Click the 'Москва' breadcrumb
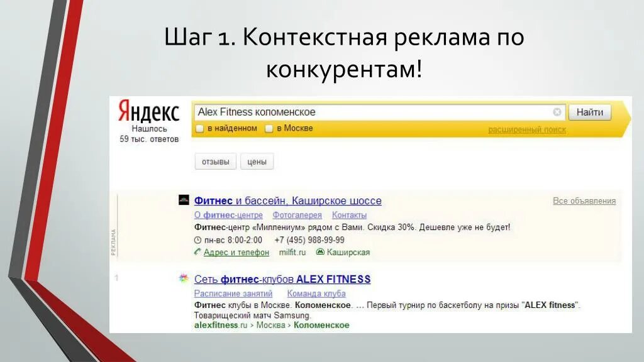Screen dimensions: 644x362 click(x=270, y=325)
